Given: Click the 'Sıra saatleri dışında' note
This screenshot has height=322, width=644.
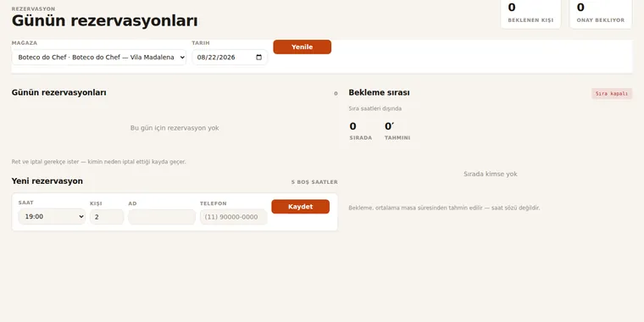Looking at the screenshot, I should [x=375, y=108].
